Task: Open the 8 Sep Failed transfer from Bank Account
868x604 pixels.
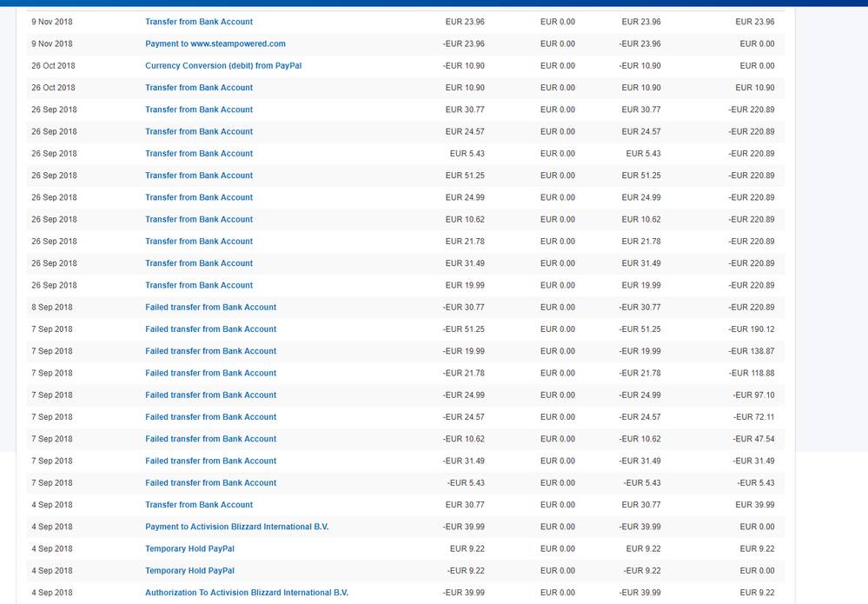Action: coord(210,308)
